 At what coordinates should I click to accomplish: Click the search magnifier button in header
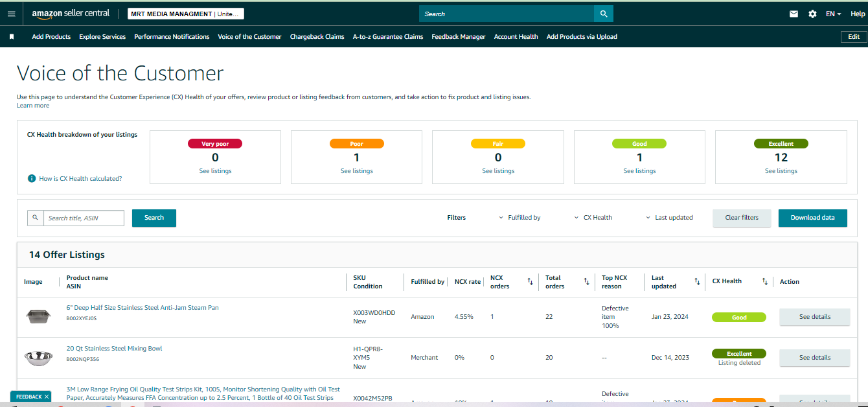click(604, 14)
